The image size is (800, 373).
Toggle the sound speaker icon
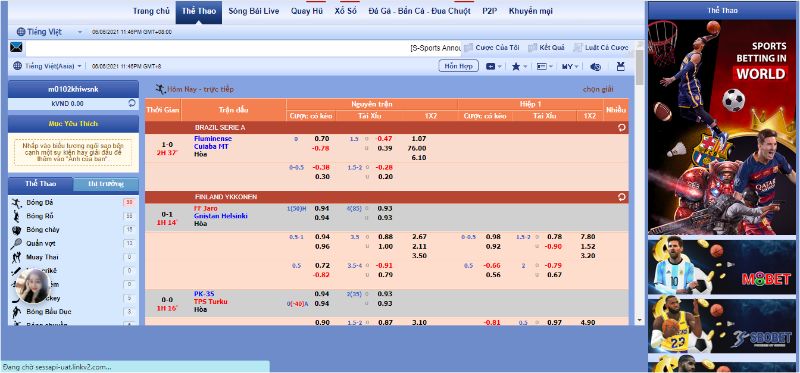[x=595, y=66]
